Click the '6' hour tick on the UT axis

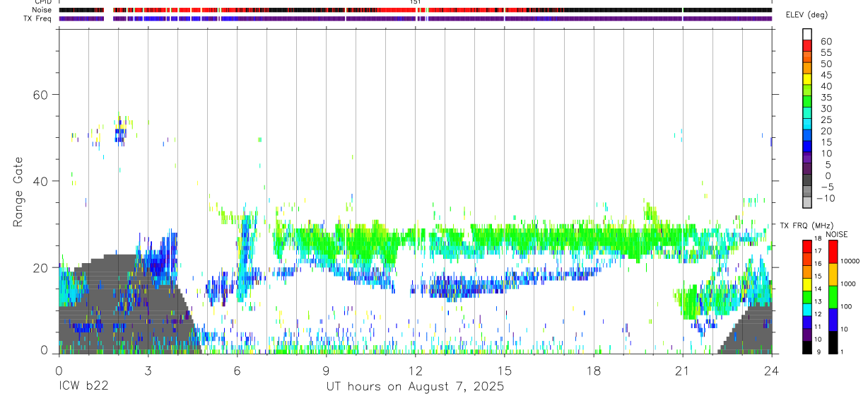(237, 370)
